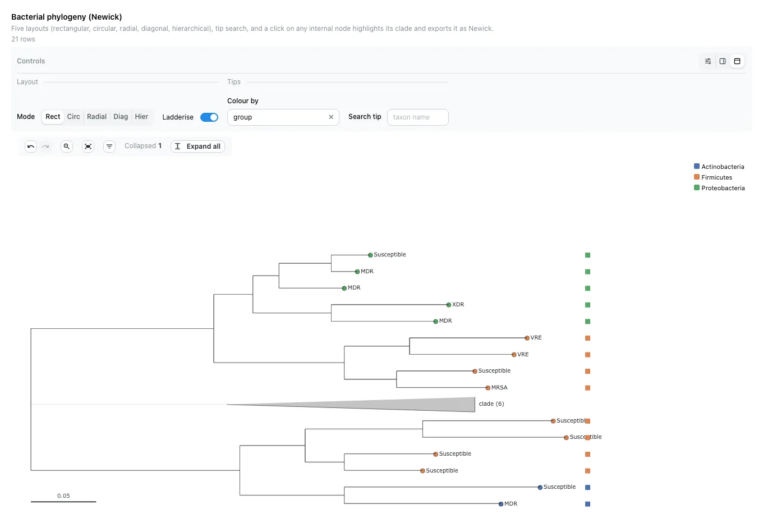763x532 pixels.
Task: Select the green Susceptible tip node
Action: pos(370,255)
